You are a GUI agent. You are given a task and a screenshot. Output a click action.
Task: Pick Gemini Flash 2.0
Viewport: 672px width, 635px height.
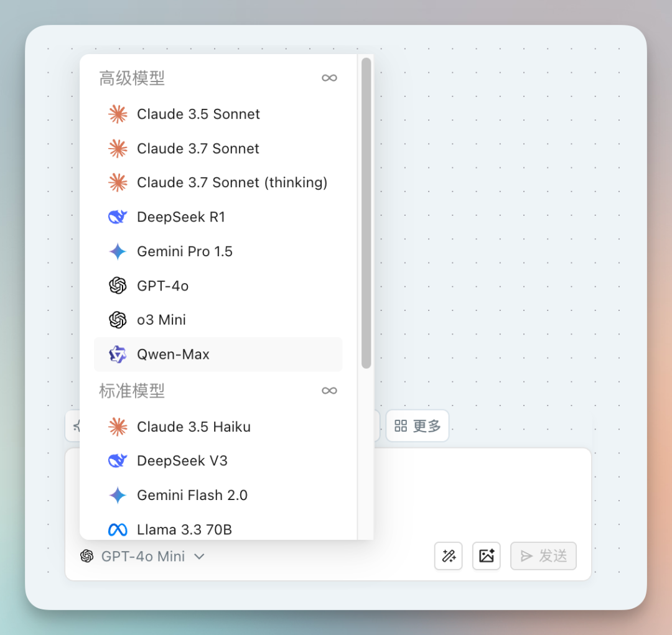[218, 495]
